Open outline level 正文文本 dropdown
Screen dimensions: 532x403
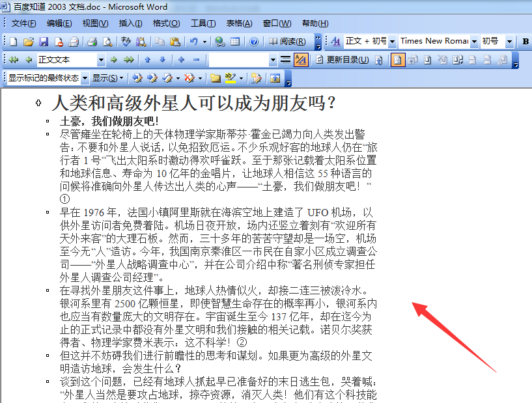[x=101, y=60]
